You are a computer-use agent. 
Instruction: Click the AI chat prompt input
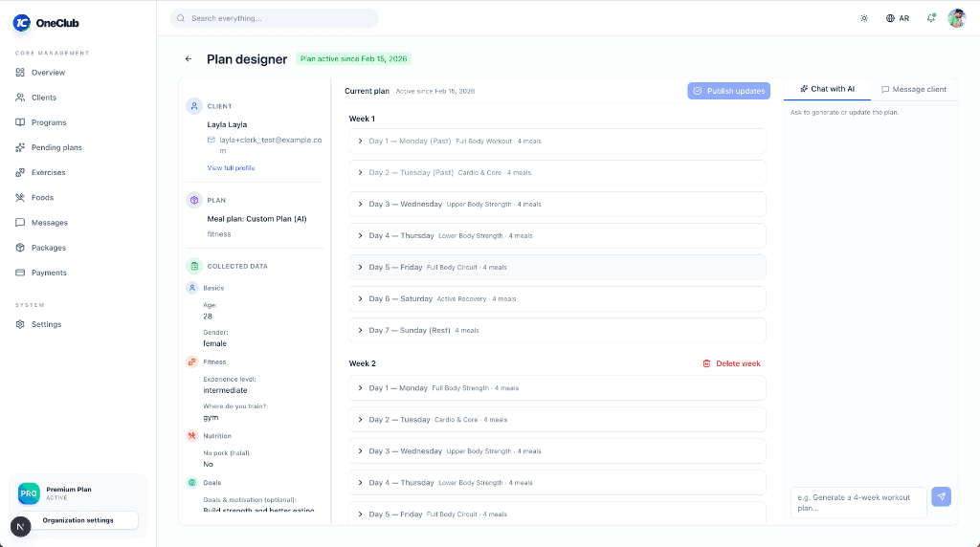pyautogui.click(x=858, y=502)
